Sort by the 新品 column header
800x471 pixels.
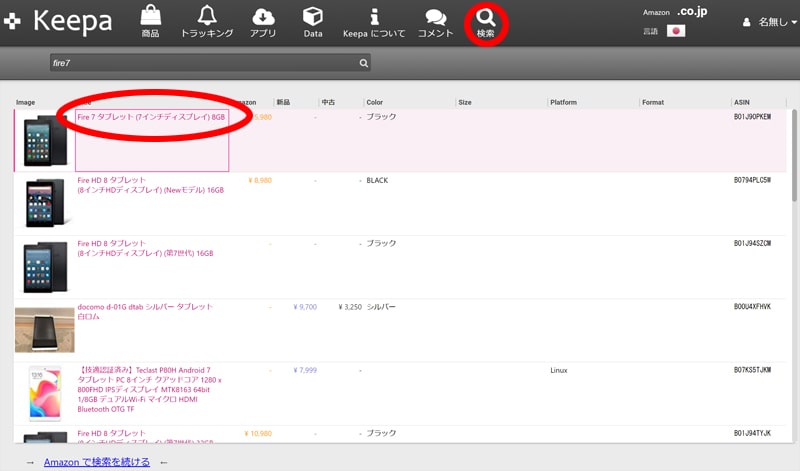283,102
